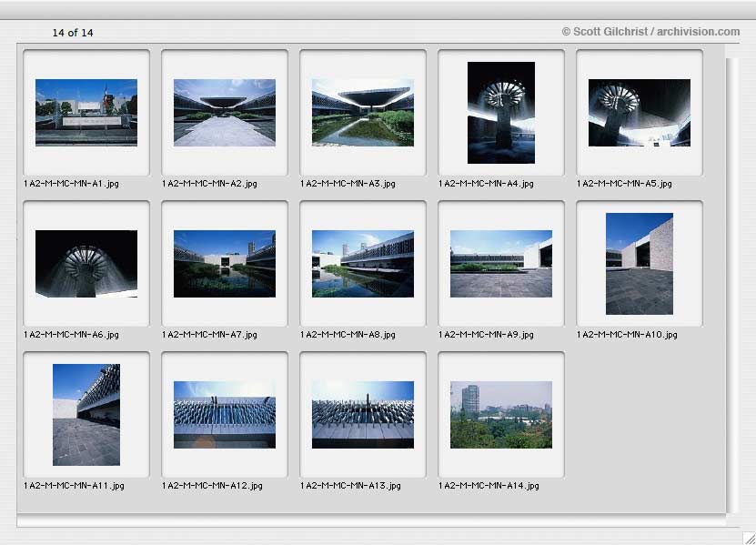
Task: Click filename label 1A2-M-MC-MN-A7.jpg
Action: click(x=210, y=335)
